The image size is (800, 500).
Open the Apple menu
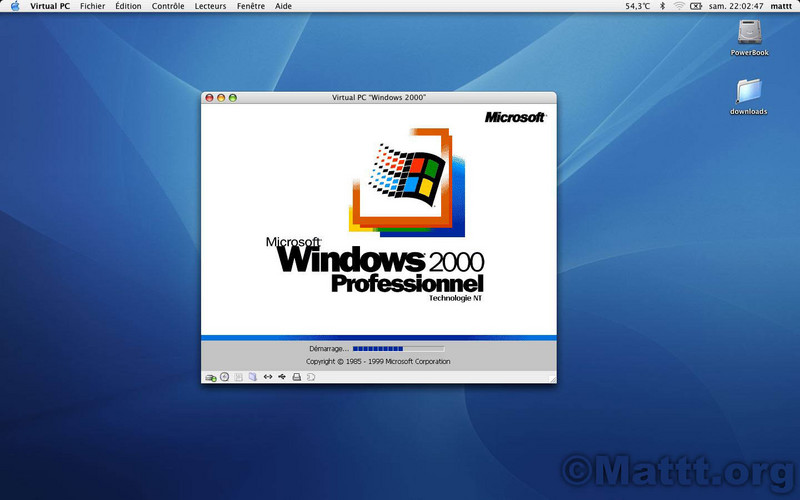pos(15,6)
